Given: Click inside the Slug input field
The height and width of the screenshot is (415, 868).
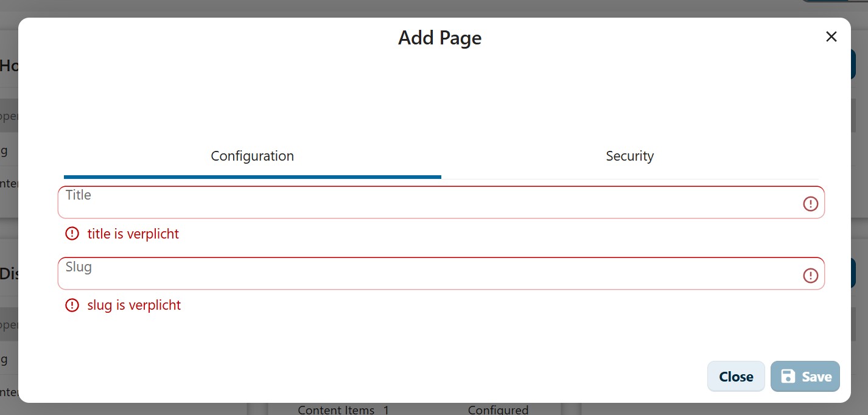Looking at the screenshot, I should (x=365, y=273).
